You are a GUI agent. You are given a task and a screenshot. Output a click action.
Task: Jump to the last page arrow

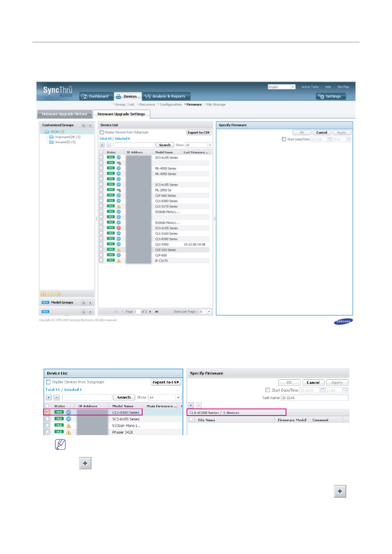[x=157, y=312]
